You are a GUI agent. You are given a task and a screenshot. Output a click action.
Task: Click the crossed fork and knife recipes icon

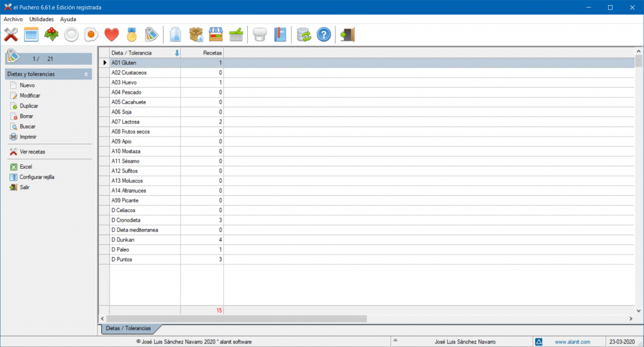pyautogui.click(x=11, y=34)
